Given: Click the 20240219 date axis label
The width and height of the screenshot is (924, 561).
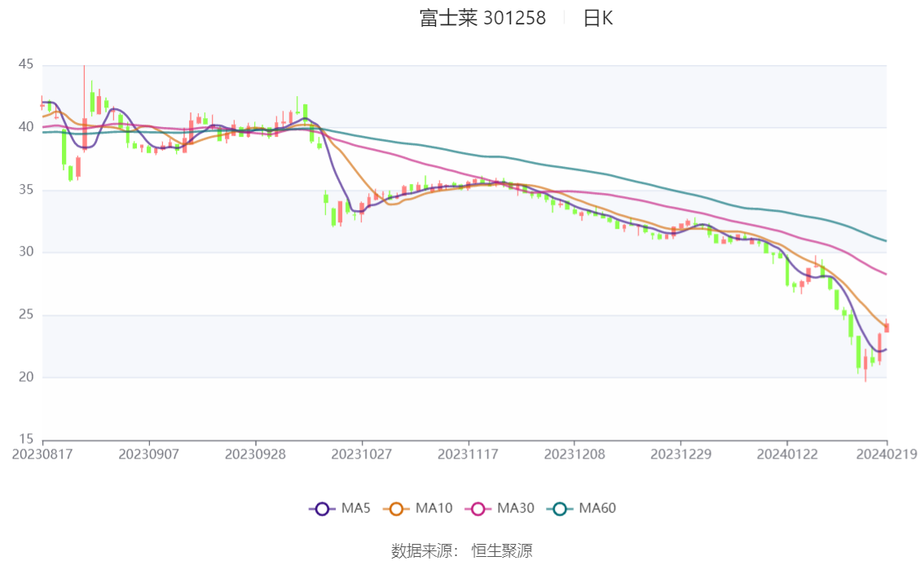Looking at the screenshot, I should click(x=887, y=454).
